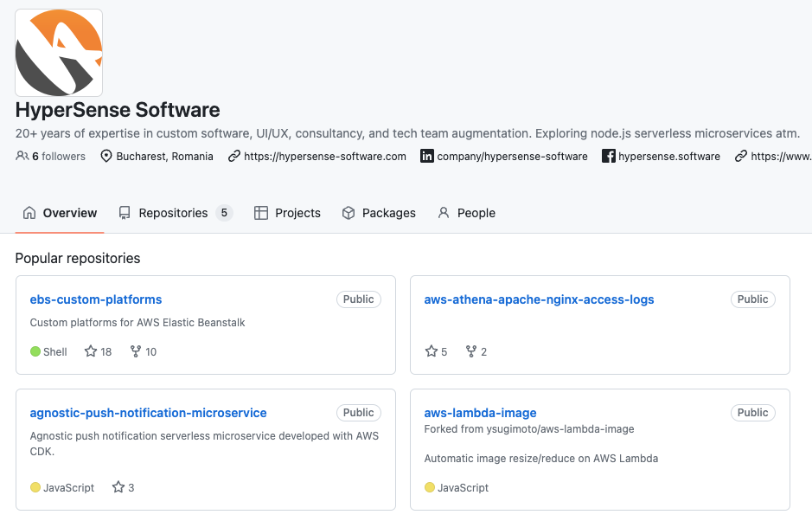The height and width of the screenshot is (521, 812).
Task: Open the ebs-custom-platforms repository
Action: [95, 299]
